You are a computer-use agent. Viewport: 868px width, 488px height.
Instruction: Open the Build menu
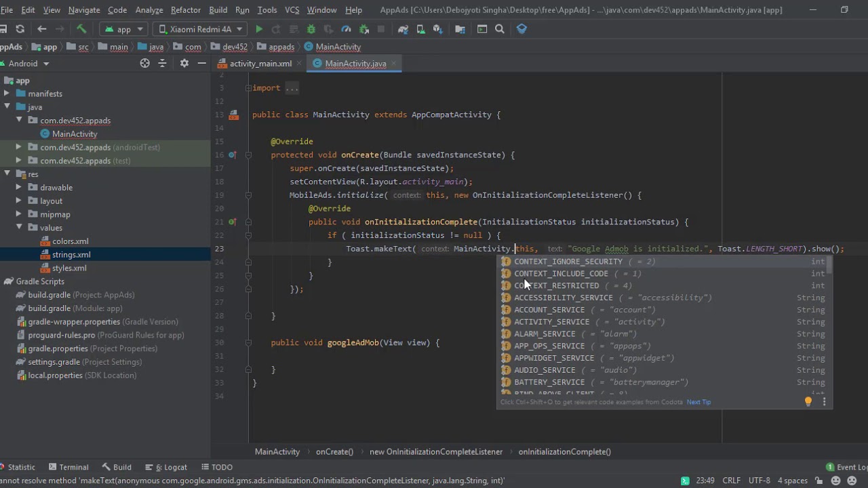tap(218, 10)
